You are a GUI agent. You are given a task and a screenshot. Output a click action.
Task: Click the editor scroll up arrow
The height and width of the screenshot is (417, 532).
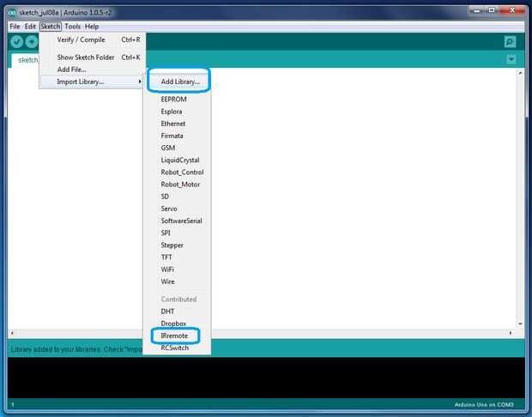coord(520,73)
